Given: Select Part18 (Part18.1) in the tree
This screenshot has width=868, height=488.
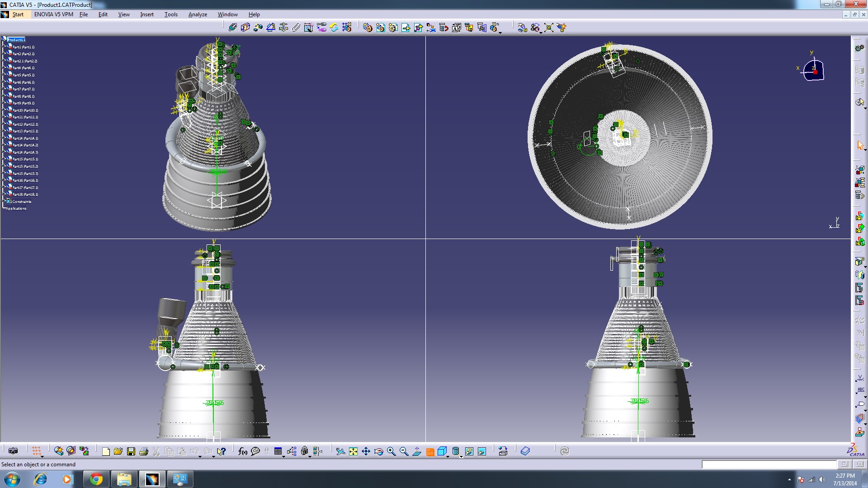Looking at the screenshot, I should (x=25, y=194).
